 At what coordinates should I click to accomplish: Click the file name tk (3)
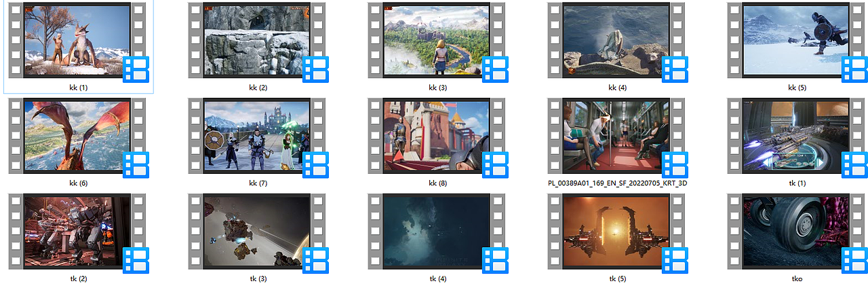tap(258, 278)
